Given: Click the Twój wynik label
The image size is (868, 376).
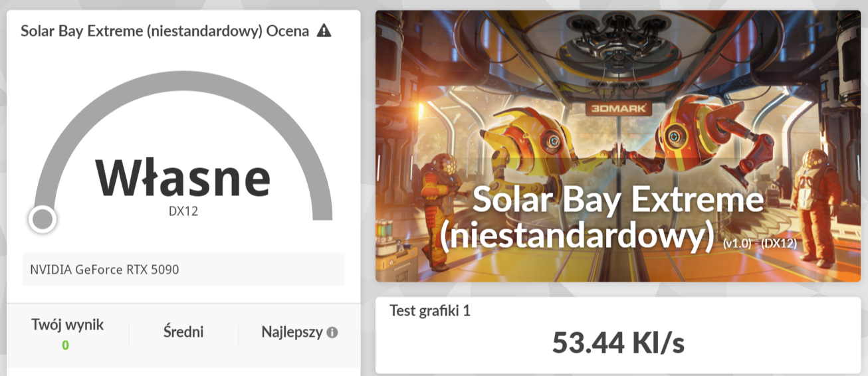Looking at the screenshot, I should click(67, 325).
